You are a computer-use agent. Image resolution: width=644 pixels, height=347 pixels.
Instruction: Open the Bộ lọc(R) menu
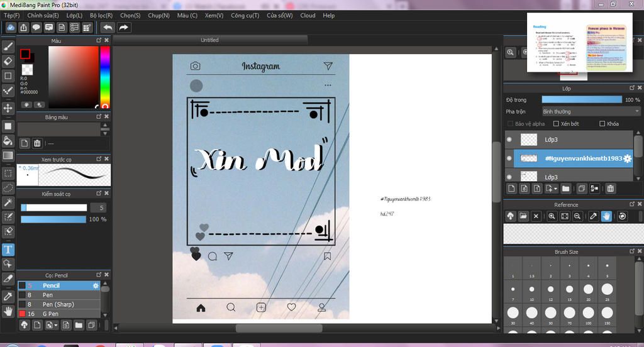101,16
